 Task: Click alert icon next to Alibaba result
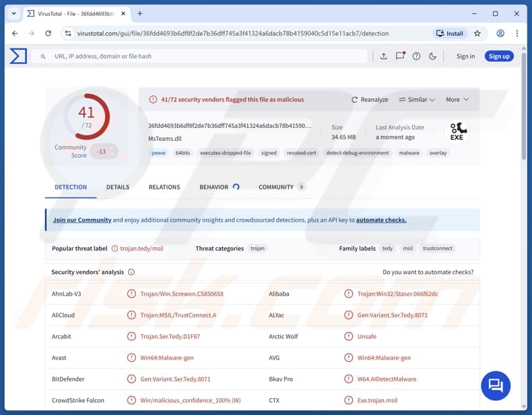(x=348, y=294)
